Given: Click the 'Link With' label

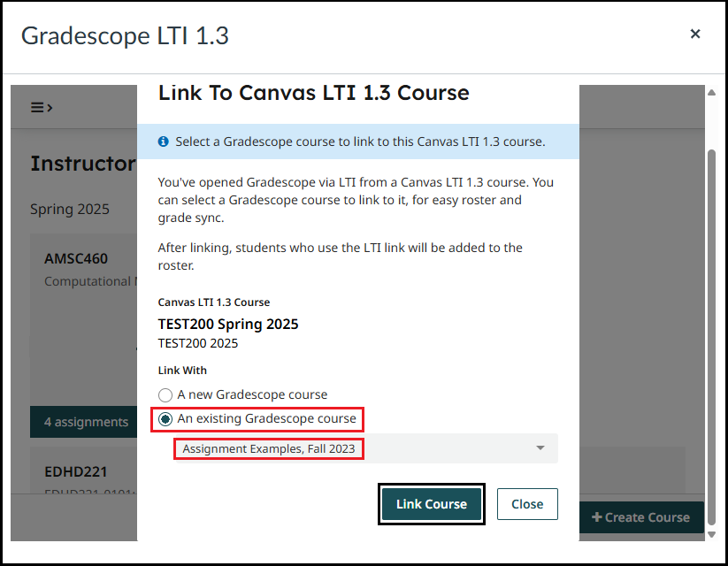Looking at the screenshot, I should click(182, 370).
